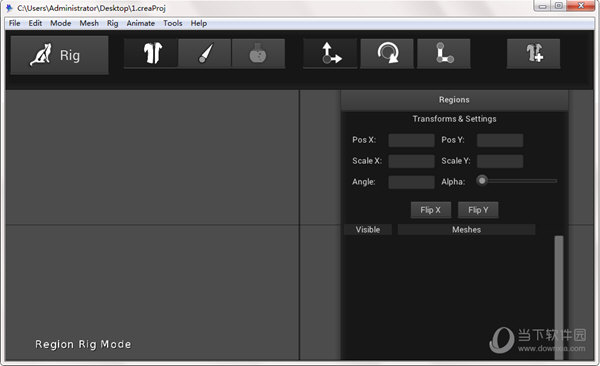Click the Pos Y input field
Image resolution: width=600 pixels, height=366 pixels.
click(x=500, y=140)
